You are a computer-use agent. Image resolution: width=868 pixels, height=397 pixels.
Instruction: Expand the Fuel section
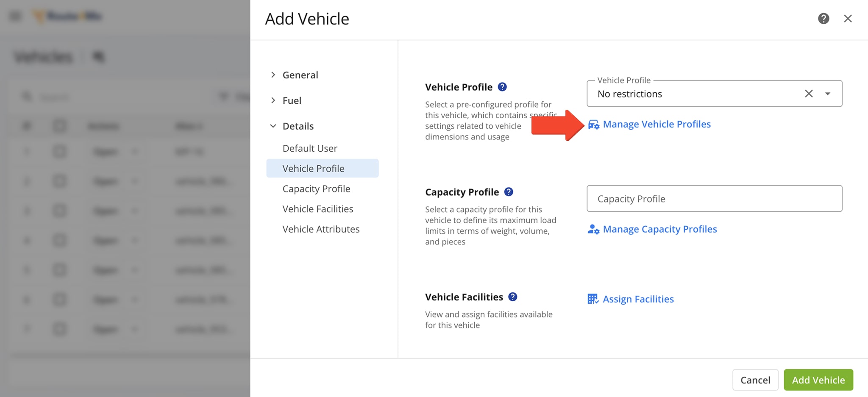tap(273, 100)
